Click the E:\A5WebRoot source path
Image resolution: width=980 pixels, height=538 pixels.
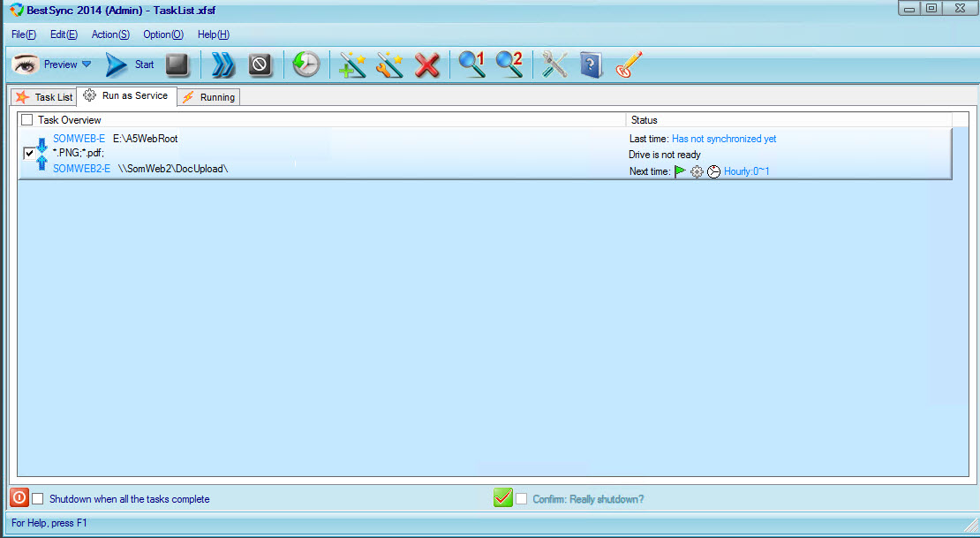(x=145, y=138)
